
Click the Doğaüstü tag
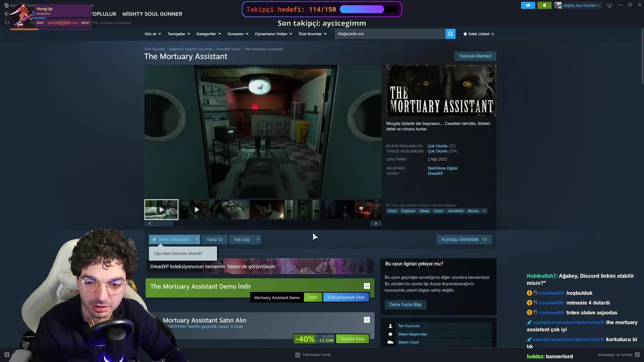click(408, 211)
